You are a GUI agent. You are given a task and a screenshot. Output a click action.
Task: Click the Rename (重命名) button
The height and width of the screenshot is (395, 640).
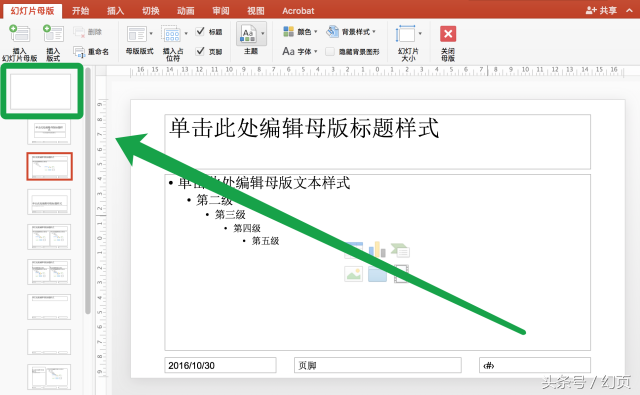pyautogui.click(x=91, y=52)
